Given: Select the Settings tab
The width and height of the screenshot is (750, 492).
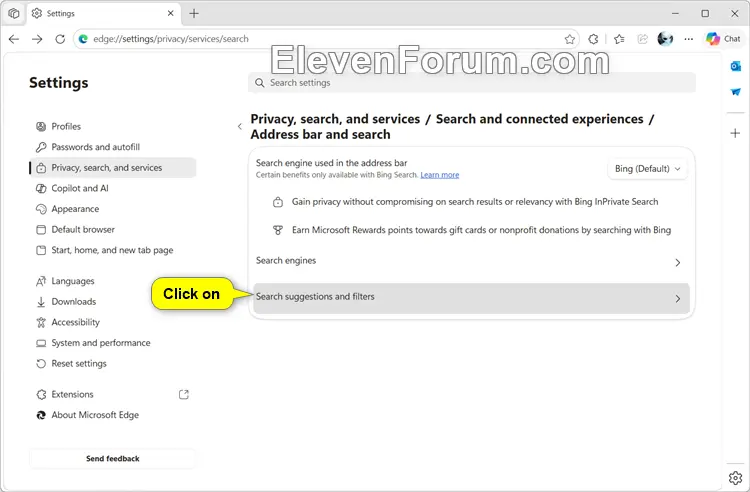Looking at the screenshot, I should pos(104,13).
